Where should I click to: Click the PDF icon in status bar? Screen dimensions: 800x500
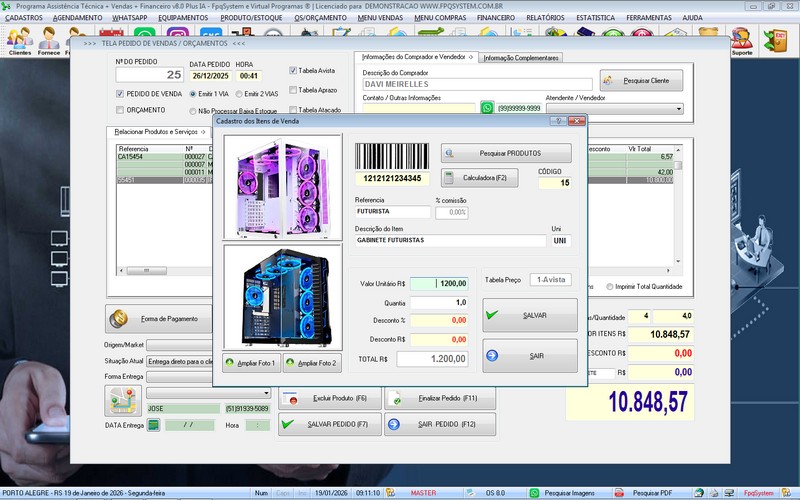619,493
